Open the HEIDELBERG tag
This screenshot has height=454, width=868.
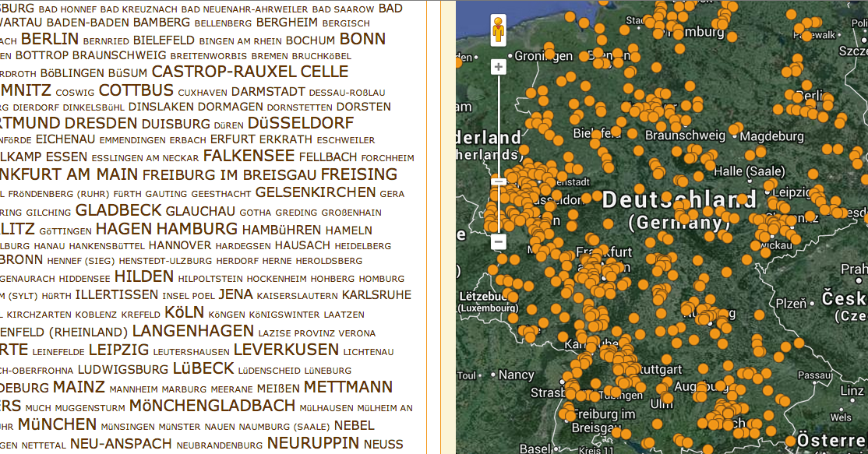(x=362, y=247)
